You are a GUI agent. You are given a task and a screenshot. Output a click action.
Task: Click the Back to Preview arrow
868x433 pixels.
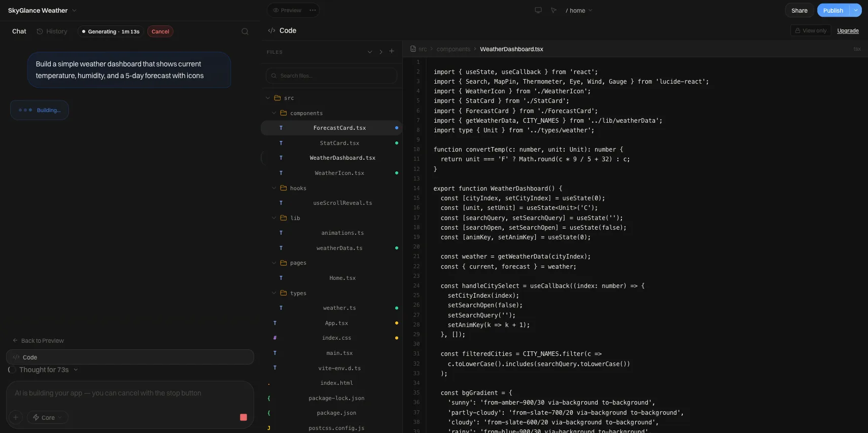click(15, 341)
